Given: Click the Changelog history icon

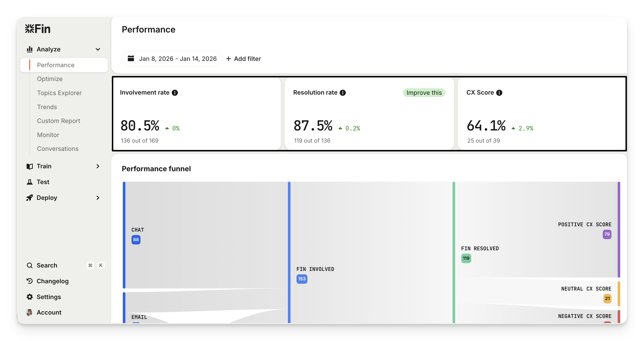Looking at the screenshot, I should 30,281.
